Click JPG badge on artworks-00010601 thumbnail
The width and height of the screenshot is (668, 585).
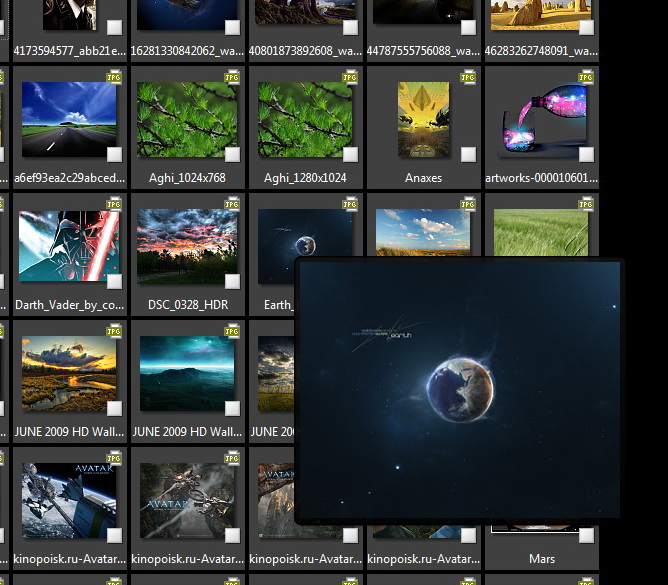click(586, 77)
